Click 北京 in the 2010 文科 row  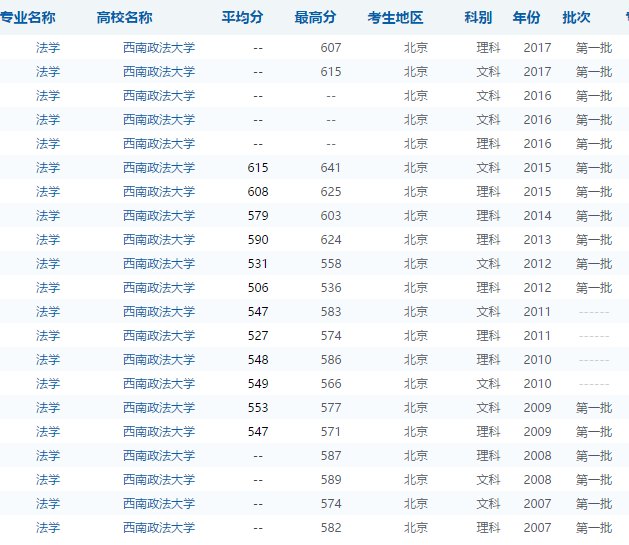(x=416, y=384)
